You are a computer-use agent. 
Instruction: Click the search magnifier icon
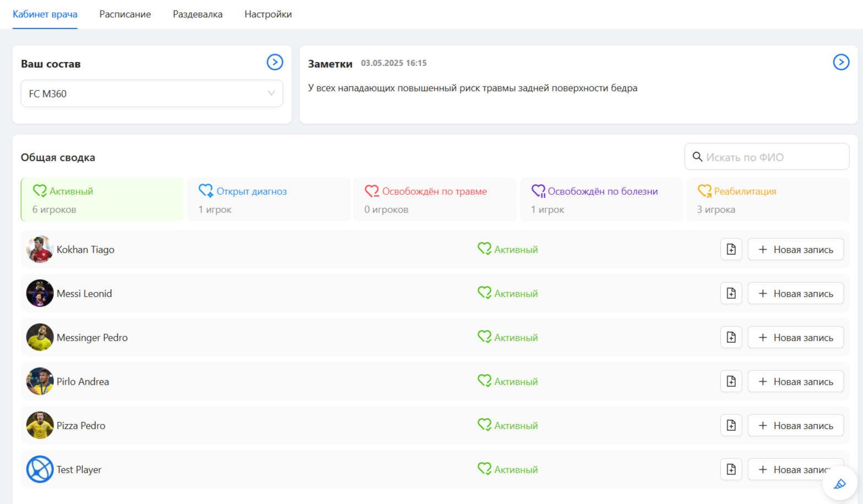697,157
